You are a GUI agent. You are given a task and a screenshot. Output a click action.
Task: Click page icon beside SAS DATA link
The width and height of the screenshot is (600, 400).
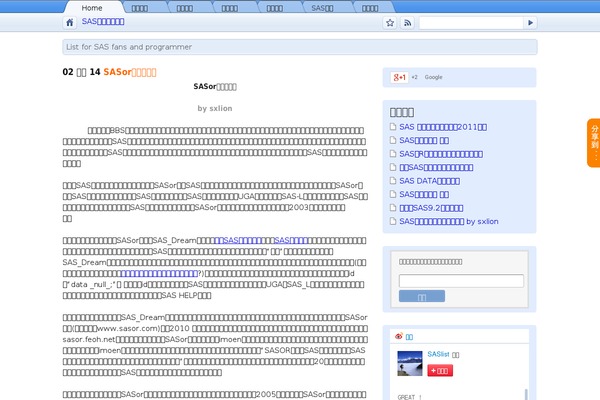tap(393, 181)
